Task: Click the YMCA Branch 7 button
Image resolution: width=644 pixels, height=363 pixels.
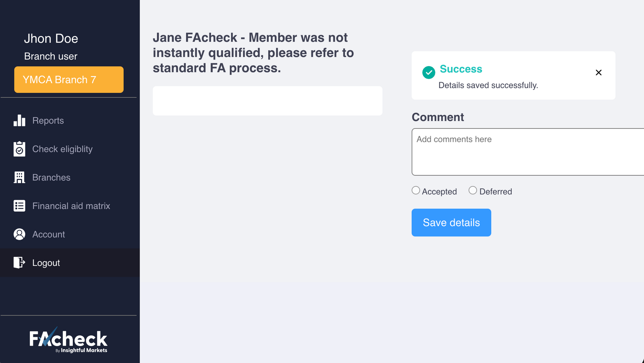Action: point(69,79)
